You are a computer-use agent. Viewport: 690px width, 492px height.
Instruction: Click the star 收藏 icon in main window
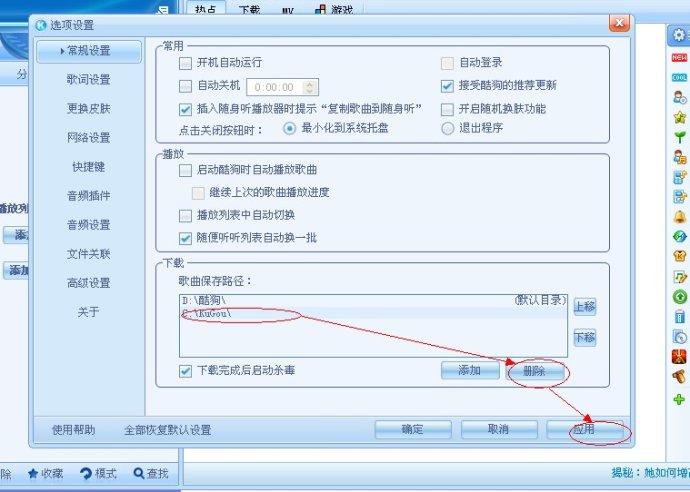pos(33,474)
